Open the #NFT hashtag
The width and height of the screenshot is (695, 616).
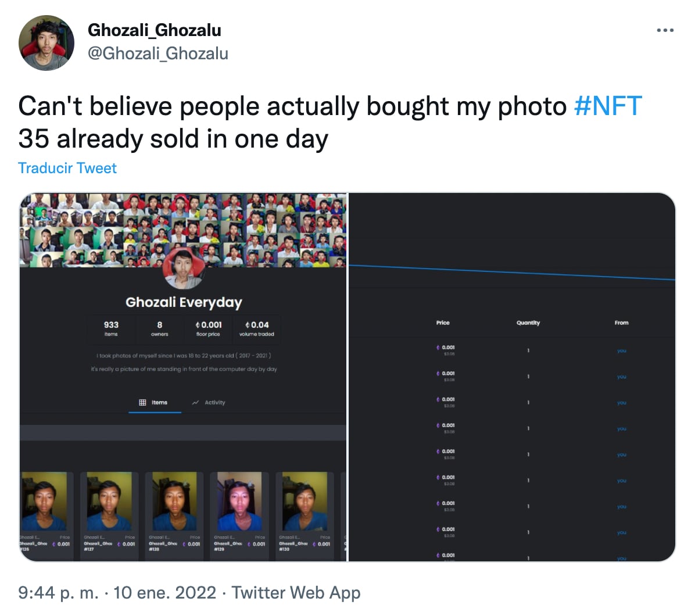tap(607, 106)
